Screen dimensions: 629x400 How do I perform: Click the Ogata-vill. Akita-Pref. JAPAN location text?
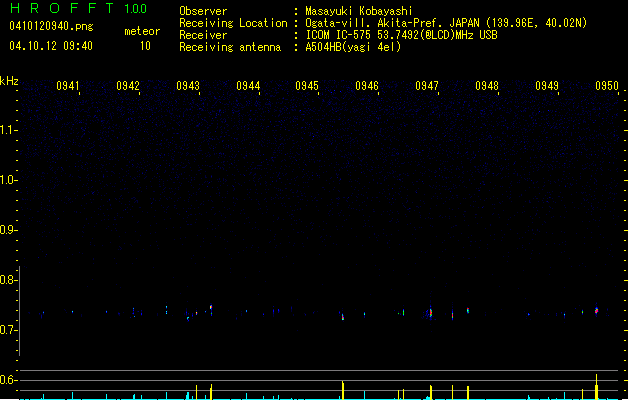446,23
